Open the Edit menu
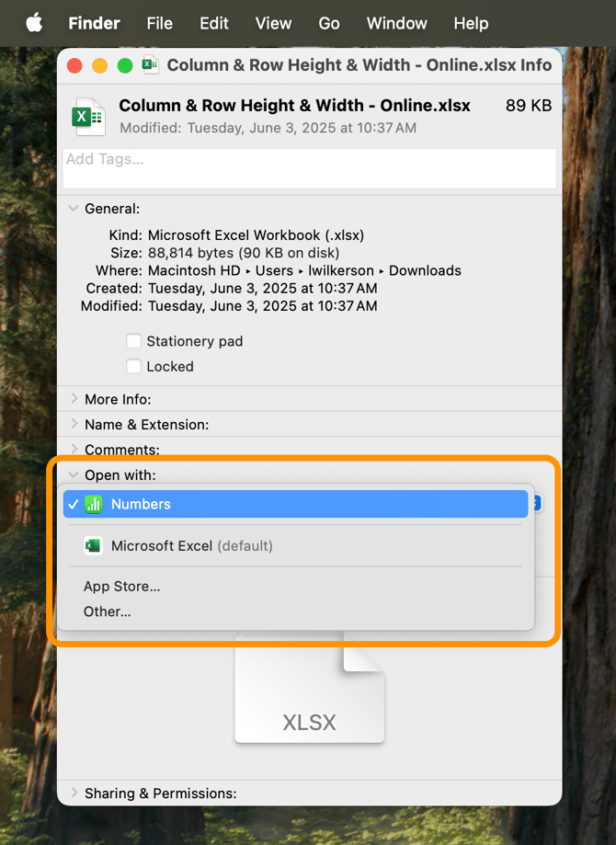The height and width of the screenshot is (845, 616). 214,23
